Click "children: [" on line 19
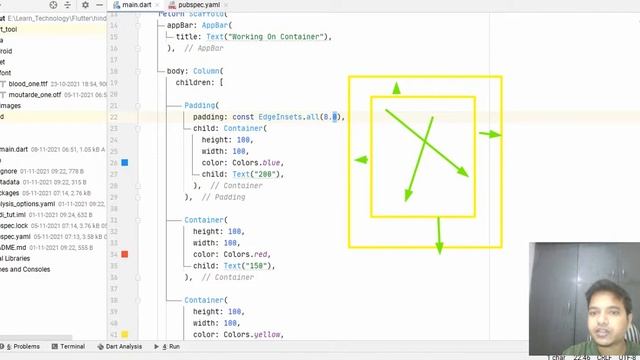Viewport: 640px width, 360px height. [x=200, y=82]
